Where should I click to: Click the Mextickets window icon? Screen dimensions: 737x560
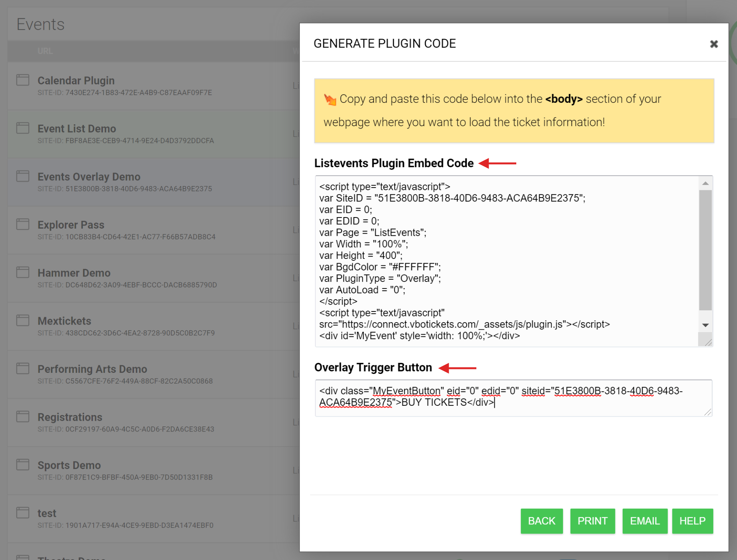pos(23,320)
